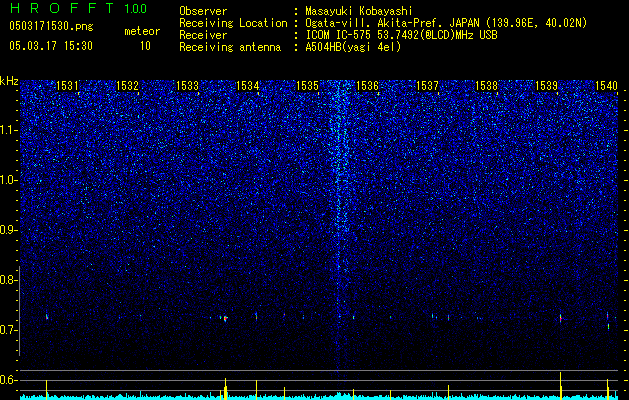This screenshot has height=400, width=629.
Task: Click the 'Receiver' field label
Action: tap(203, 35)
